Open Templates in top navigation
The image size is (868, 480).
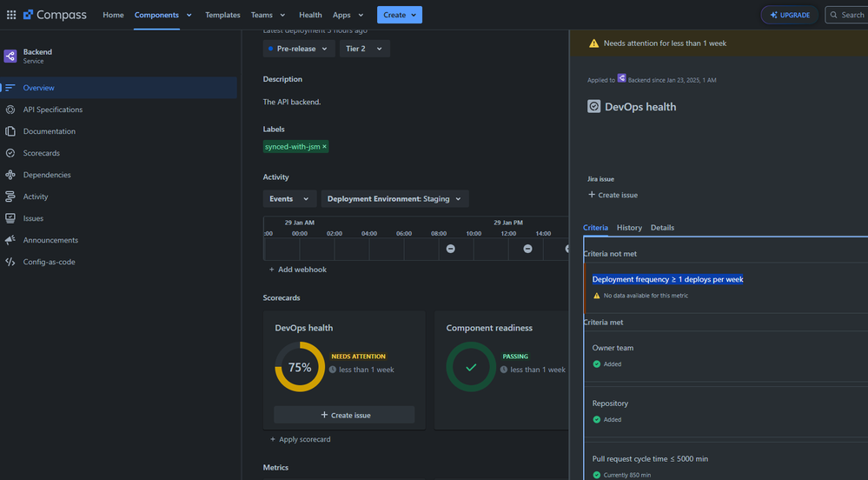(x=222, y=15)
